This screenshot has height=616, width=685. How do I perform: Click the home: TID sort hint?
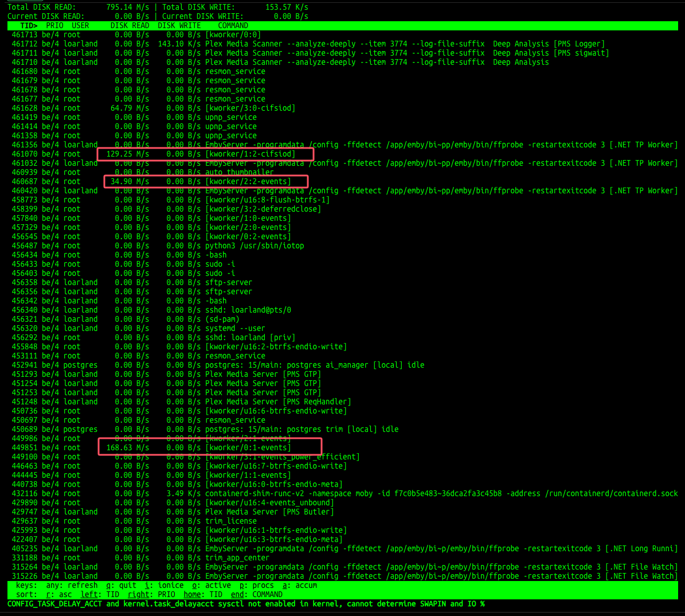[x=203, y=595]
